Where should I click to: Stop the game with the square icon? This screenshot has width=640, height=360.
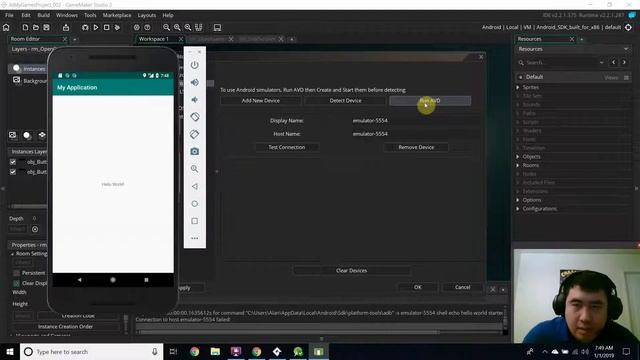click(x=107, y=27)
